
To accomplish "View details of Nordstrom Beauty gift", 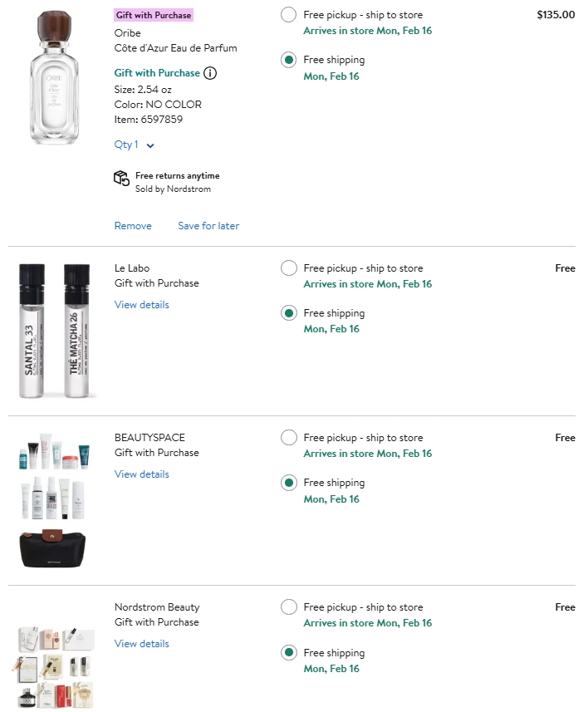I will pos(141,644).
